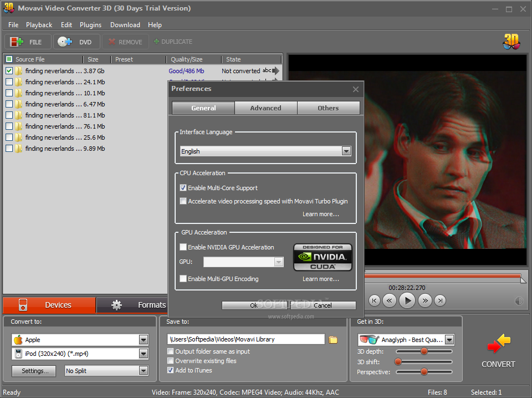Image resolution: width=532 pixels, height=398 pixels.
Task: Jump to the end with last-frame button
Action: coord(440,300)
